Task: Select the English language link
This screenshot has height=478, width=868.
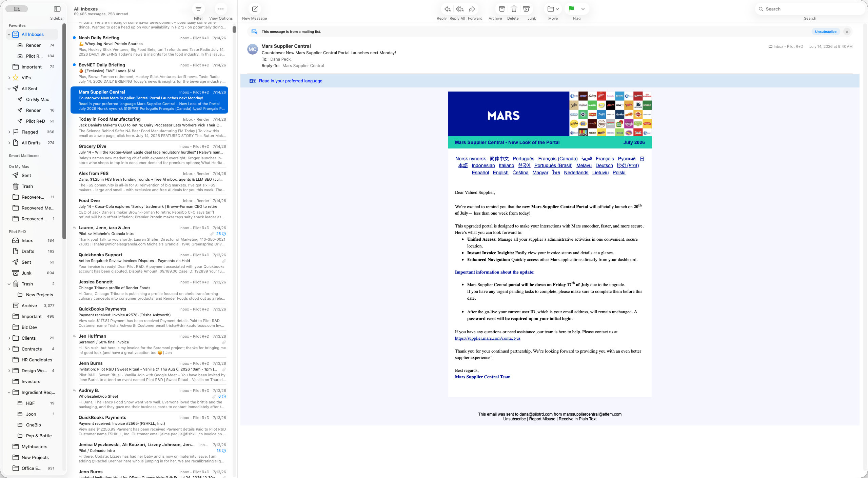Action: 500,173
